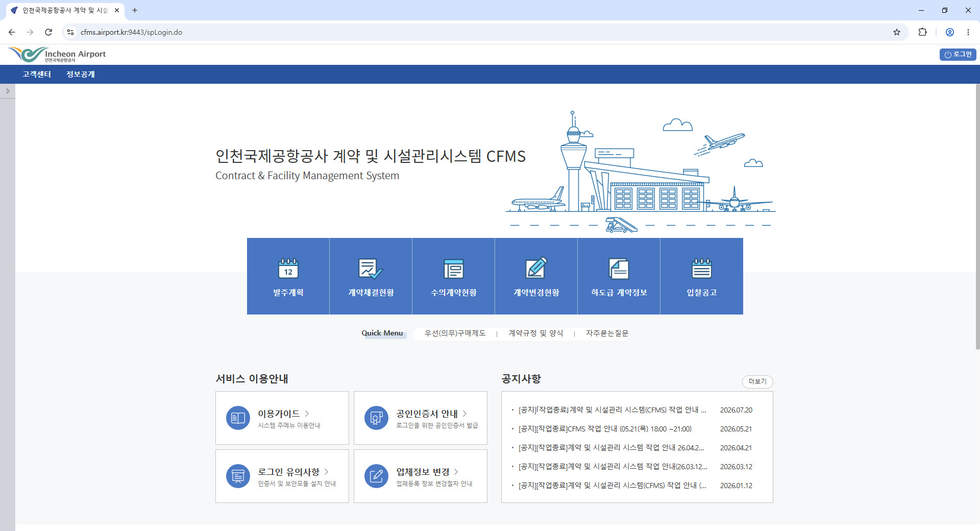980x531 pixels.
Task: Click the 서비스 이용안내 heading
Action: tap(252, 379)
